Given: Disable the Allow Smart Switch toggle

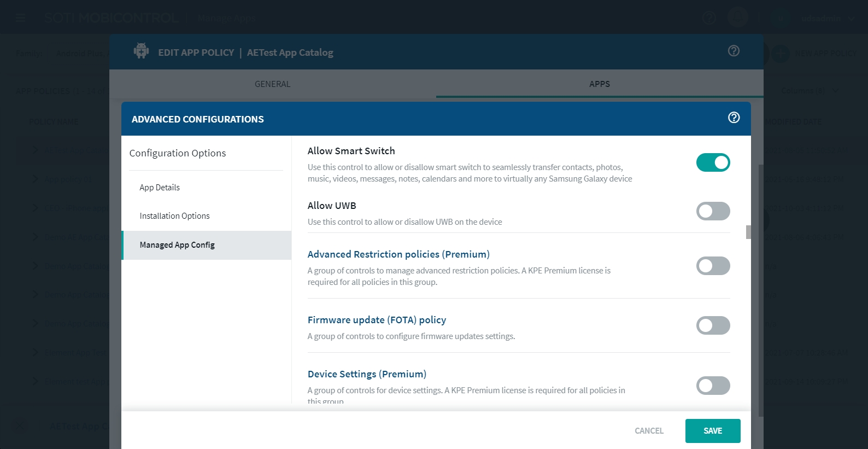Looking at the screenshot, I should pos(713,162).
